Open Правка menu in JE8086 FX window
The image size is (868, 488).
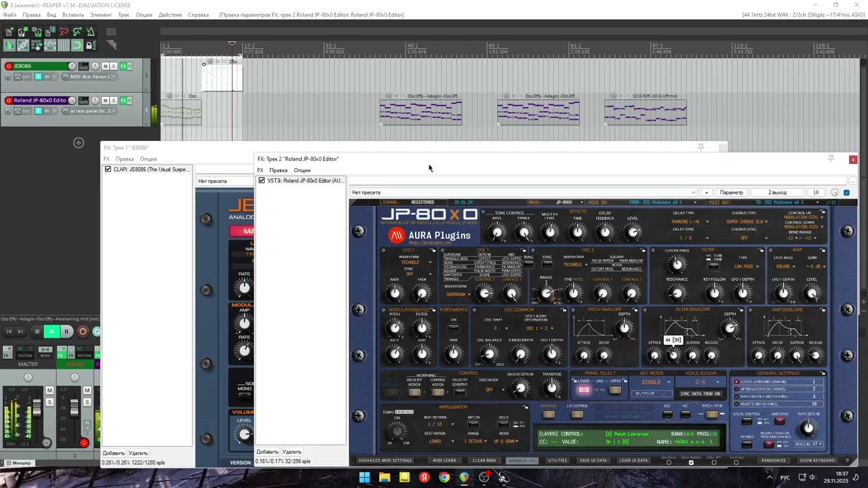[124, 159]
